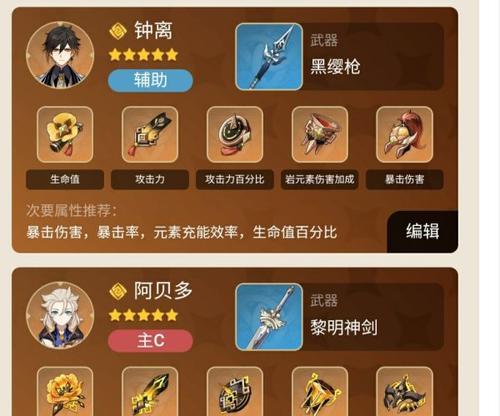Screen dimensions: 500x416
Task: Select Zhongli's feather artifact above 攻击力
Action: (150, 135)
